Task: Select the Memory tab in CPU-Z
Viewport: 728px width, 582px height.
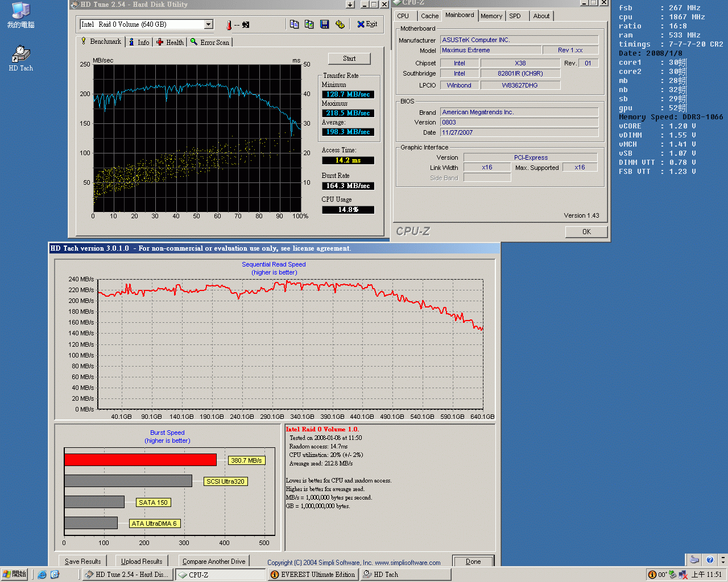Action: (491, 16)
